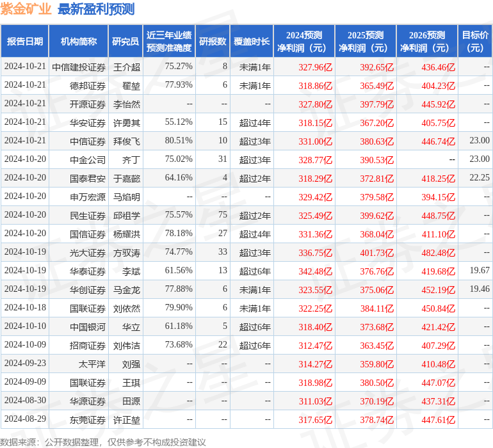Click researcher name 许勇其

click(127, 123)
